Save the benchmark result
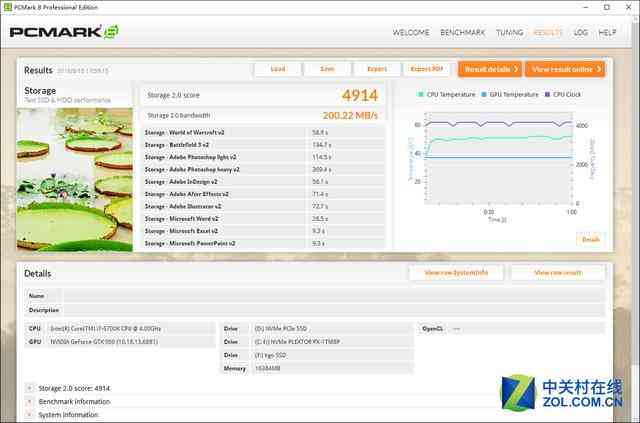This screenshot has height=423, width=640. point(327,69)
